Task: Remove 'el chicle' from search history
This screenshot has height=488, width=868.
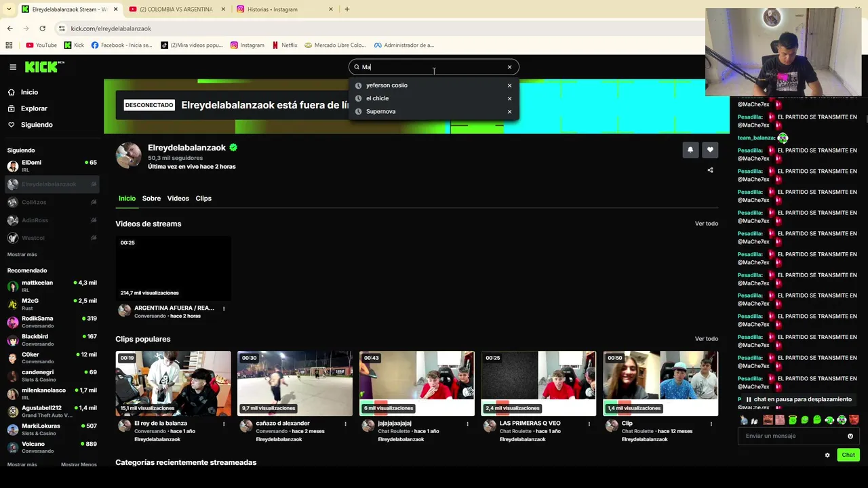Action: click(x=509, y=98)
